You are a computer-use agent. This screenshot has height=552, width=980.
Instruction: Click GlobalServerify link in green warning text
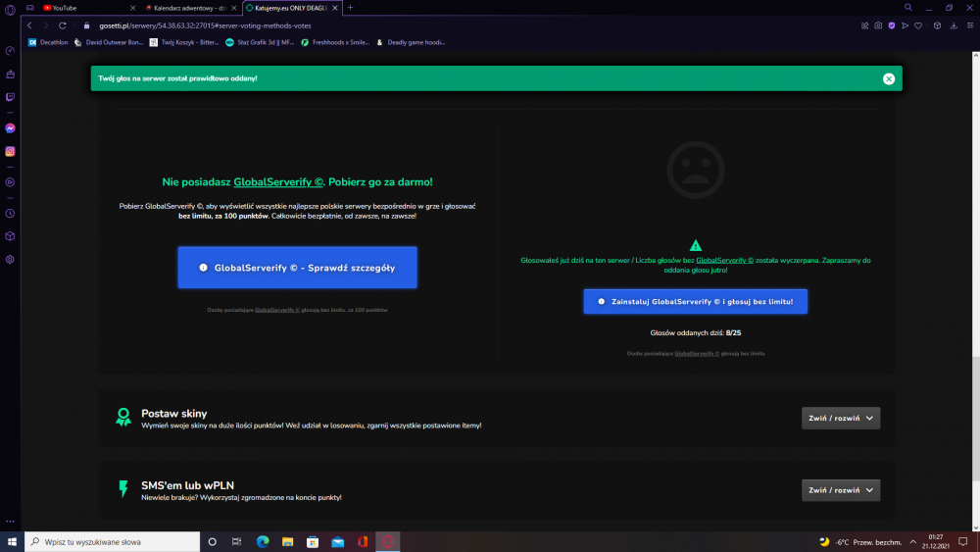click(724, 260)
